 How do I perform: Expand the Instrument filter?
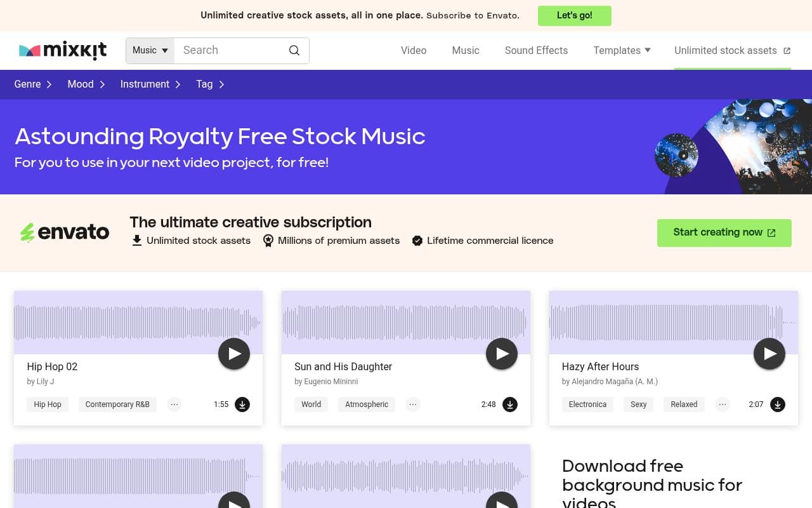click(x=150, y=84)
